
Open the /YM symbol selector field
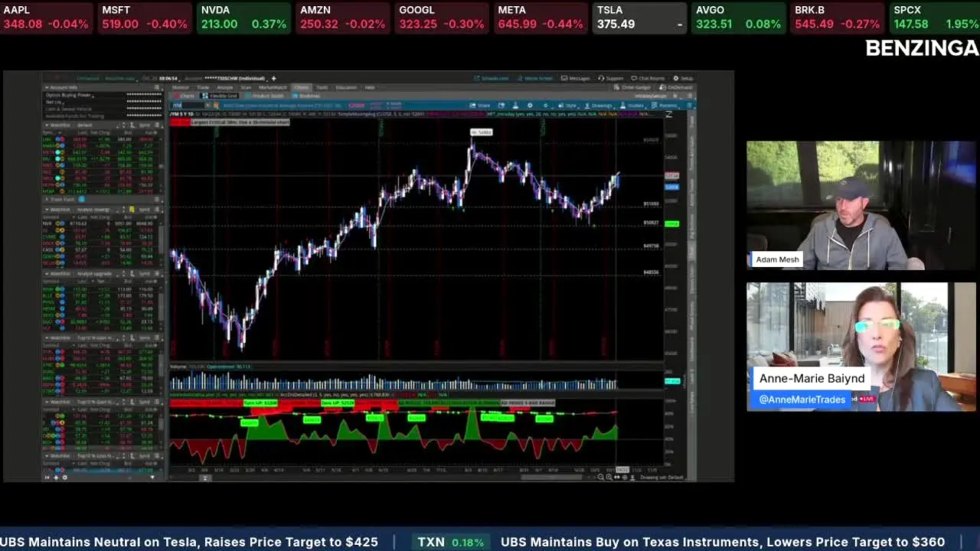[x=188, y=106]
